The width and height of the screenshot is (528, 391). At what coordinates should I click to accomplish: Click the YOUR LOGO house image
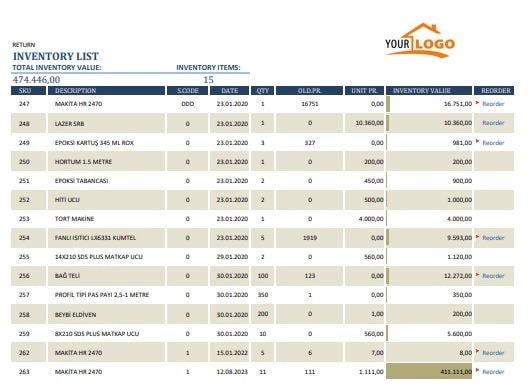(x=420, y=40)
